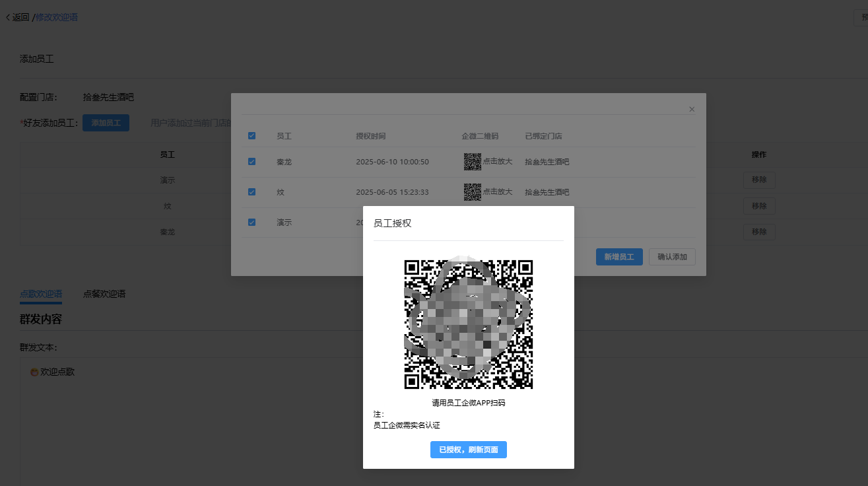Click the 操作 column header in background table

tap(759, 155)
